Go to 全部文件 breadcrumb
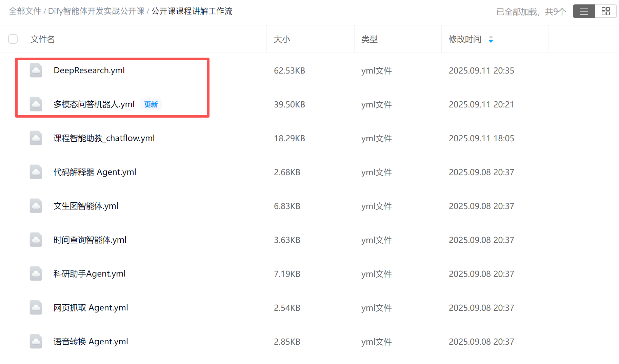 tap(25, 11)
